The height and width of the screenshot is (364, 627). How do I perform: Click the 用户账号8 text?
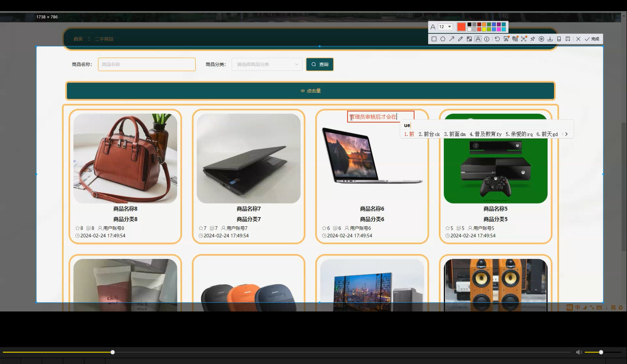114,228
